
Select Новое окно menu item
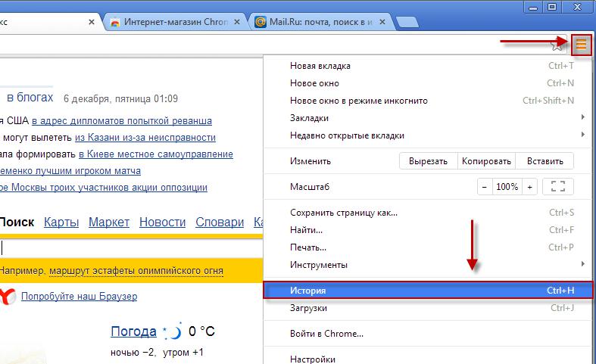[x=428, y=83]
